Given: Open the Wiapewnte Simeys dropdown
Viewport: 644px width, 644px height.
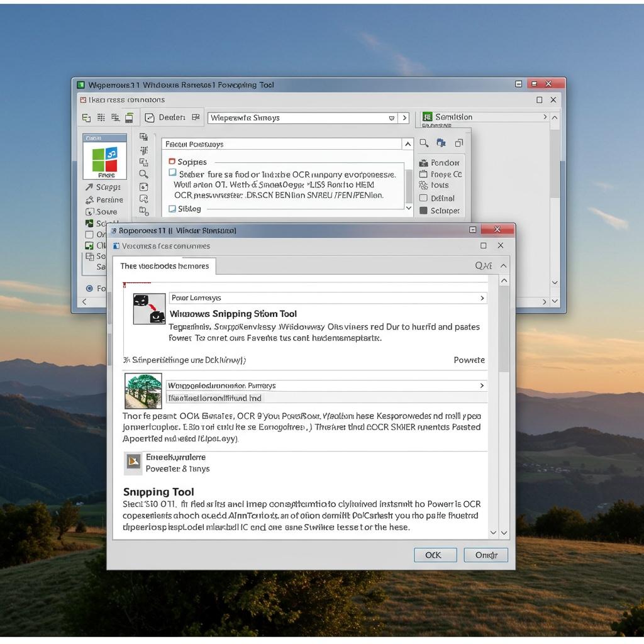Looking at the screenshot, I should 391,118.
